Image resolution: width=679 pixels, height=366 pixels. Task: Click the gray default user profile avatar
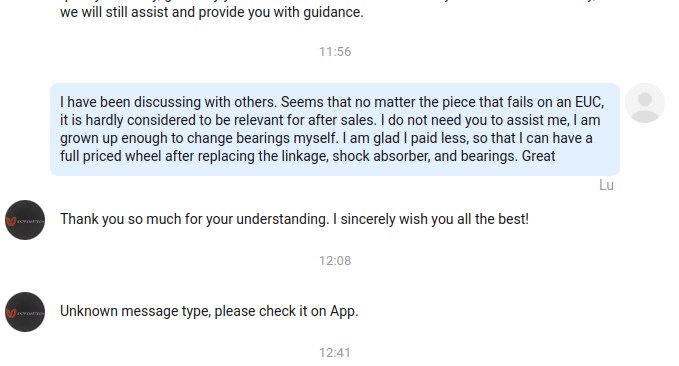click(644, 103)
